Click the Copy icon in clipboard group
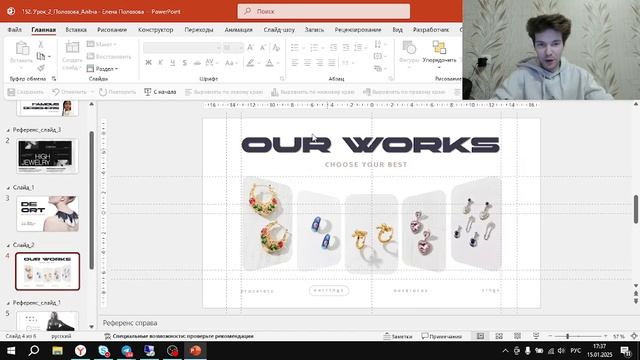This screenshot has height=360, width=640. [x=41, y=56]
